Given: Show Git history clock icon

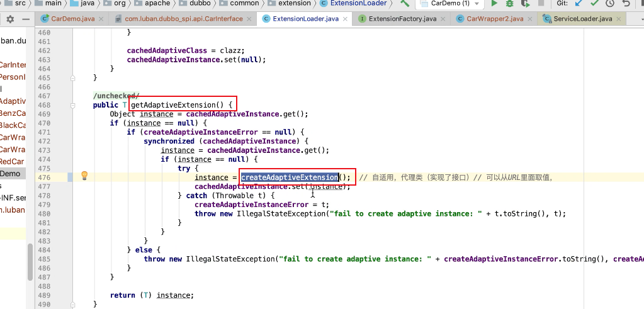Looking at the screenshot, I should (610, 3).
